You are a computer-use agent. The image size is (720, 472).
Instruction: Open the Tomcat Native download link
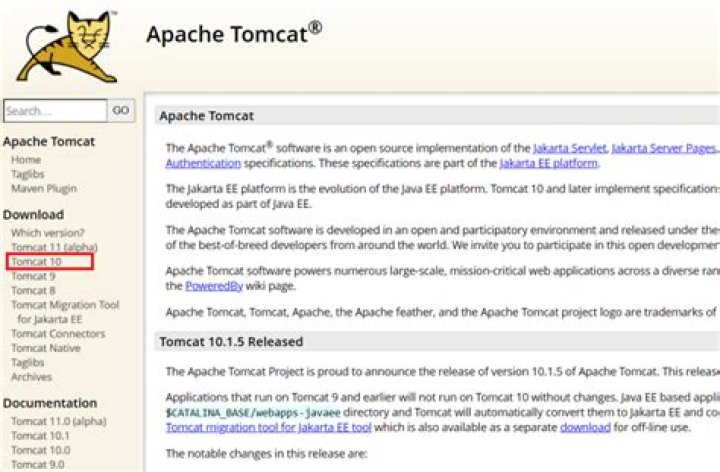[x=45, y=348]
